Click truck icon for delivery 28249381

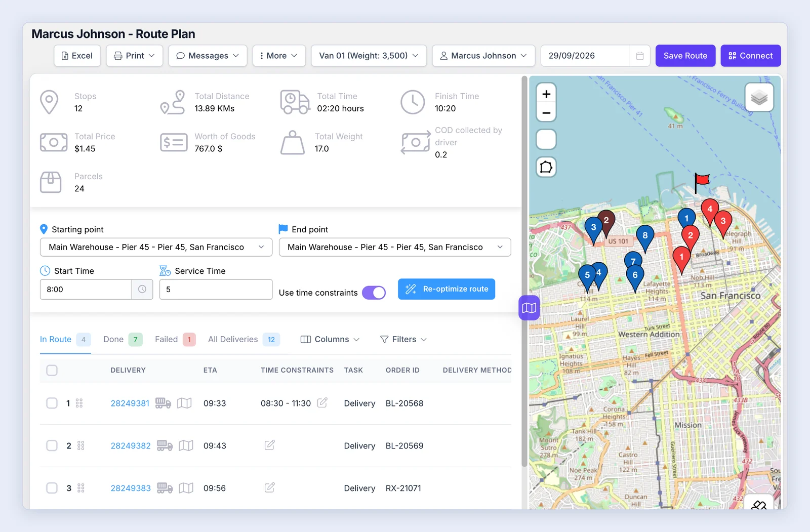coord(163,403)
